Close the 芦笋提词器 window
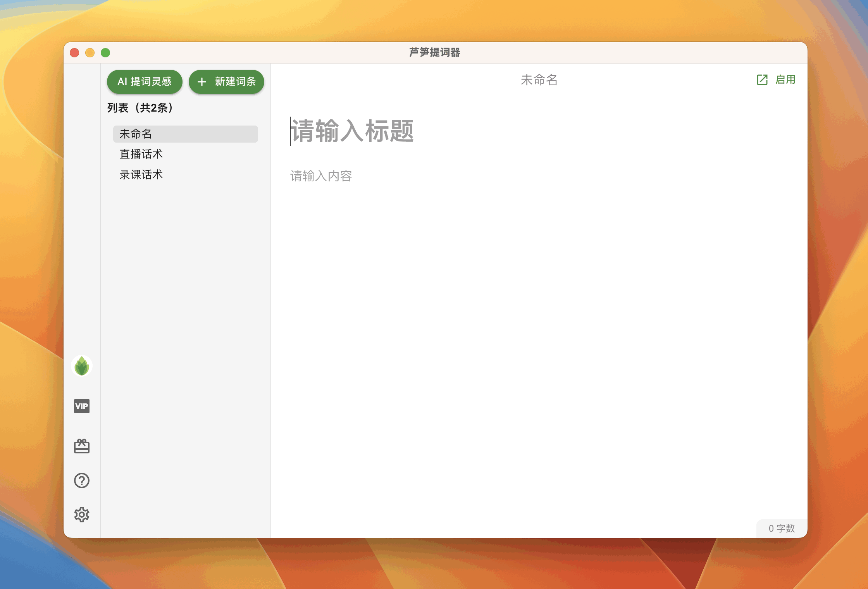The height and width of the screenshot is (589, 868). pos(74,53)
